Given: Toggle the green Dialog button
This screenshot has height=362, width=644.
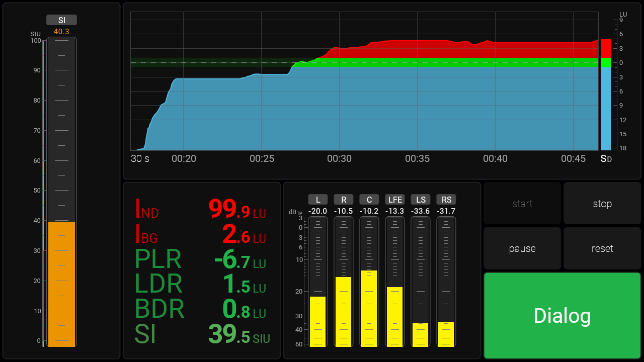Looking at the screenshot, I should (562, 316).
